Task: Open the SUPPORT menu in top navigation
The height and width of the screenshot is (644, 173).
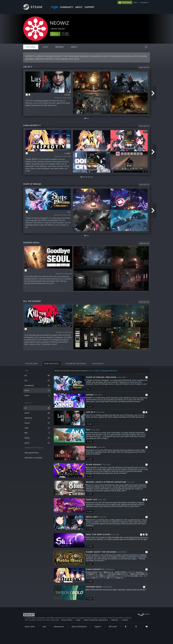Action: [x=89, y=7]
